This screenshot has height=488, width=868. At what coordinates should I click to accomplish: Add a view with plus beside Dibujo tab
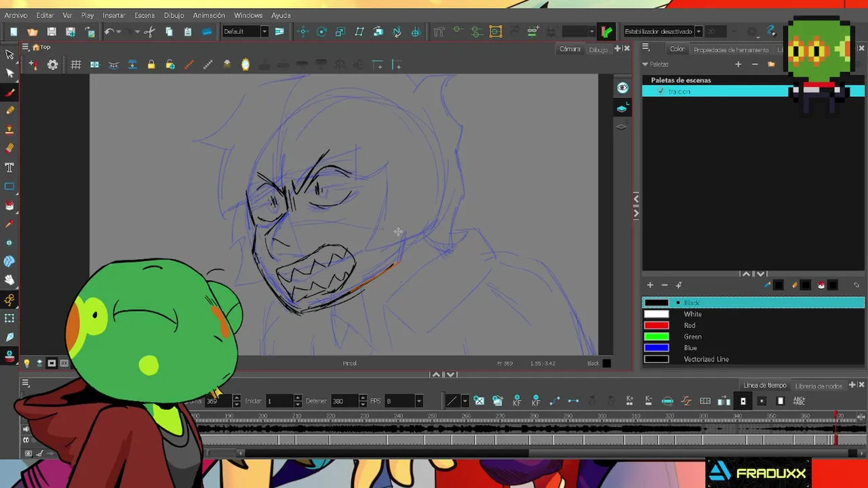click(x=618, y=49)
